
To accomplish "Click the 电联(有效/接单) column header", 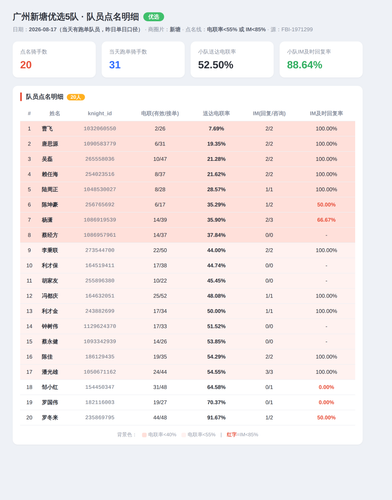I will 160,113.
